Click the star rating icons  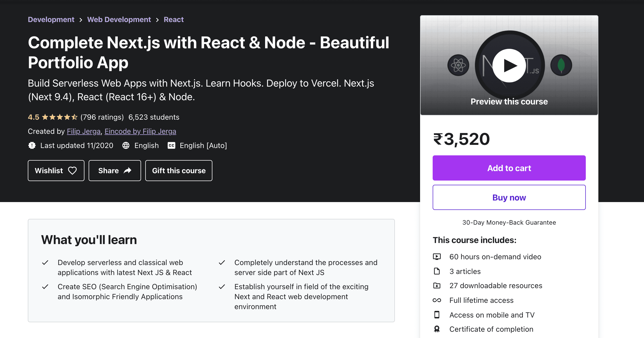(x=60, y=117)
